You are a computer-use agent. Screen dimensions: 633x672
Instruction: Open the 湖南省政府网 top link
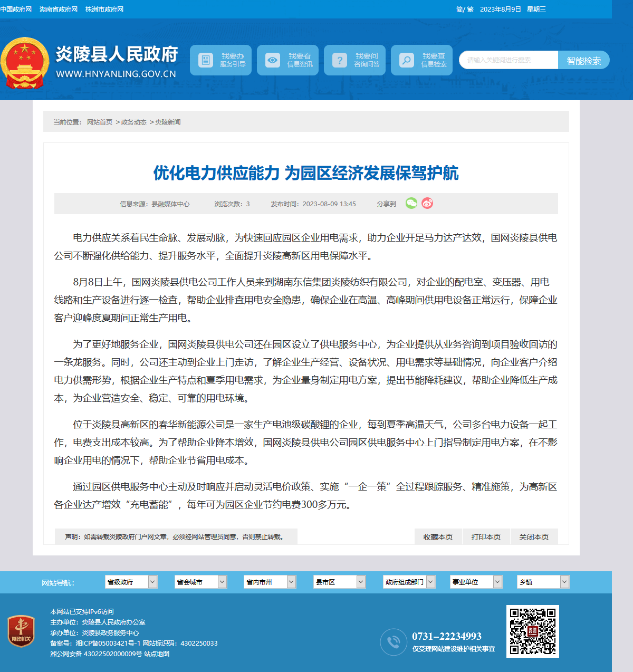point(59,9)
